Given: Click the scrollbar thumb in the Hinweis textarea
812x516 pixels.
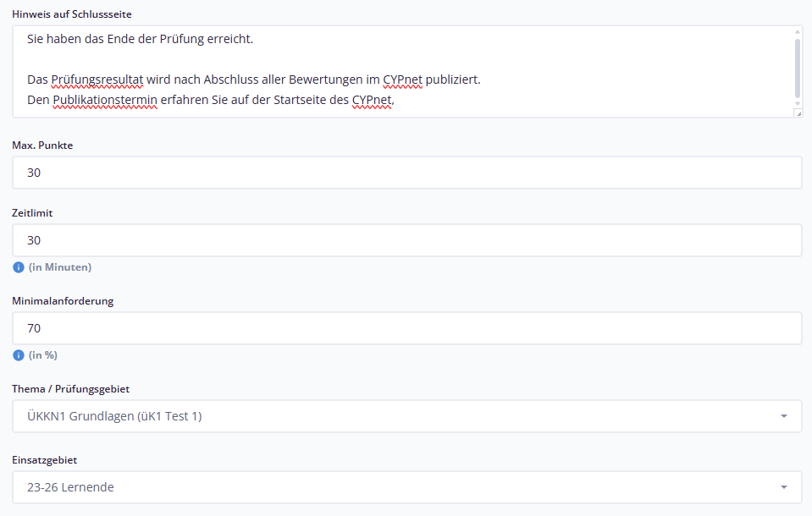Looking at the screenshot, I should 798,68.
